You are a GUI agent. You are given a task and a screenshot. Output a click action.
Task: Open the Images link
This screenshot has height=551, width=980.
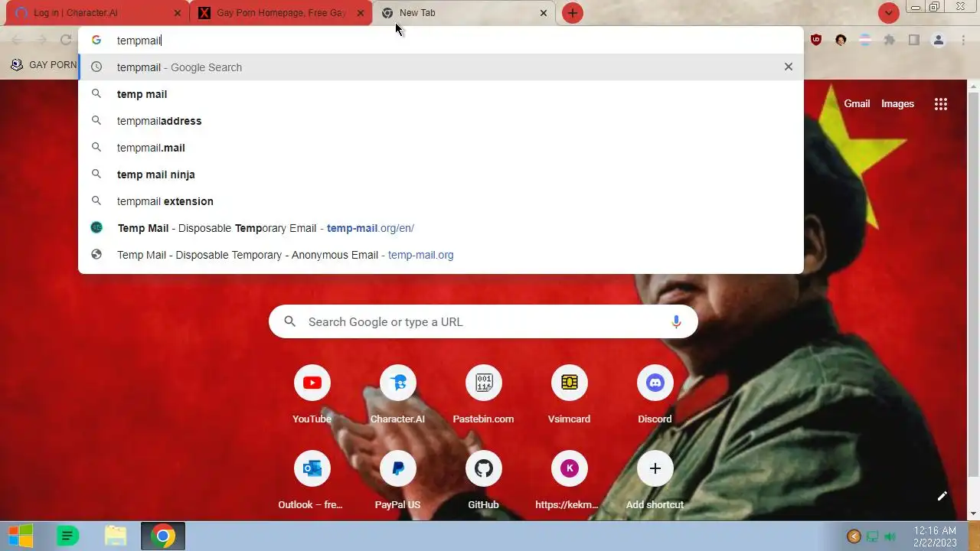tap(897, 103)
